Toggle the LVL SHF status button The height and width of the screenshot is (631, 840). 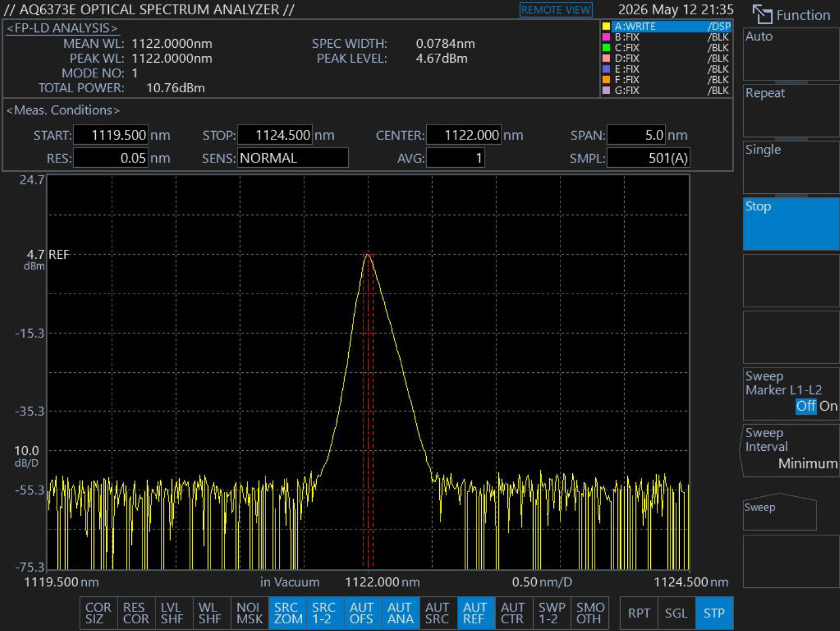(x=174, y=613)
